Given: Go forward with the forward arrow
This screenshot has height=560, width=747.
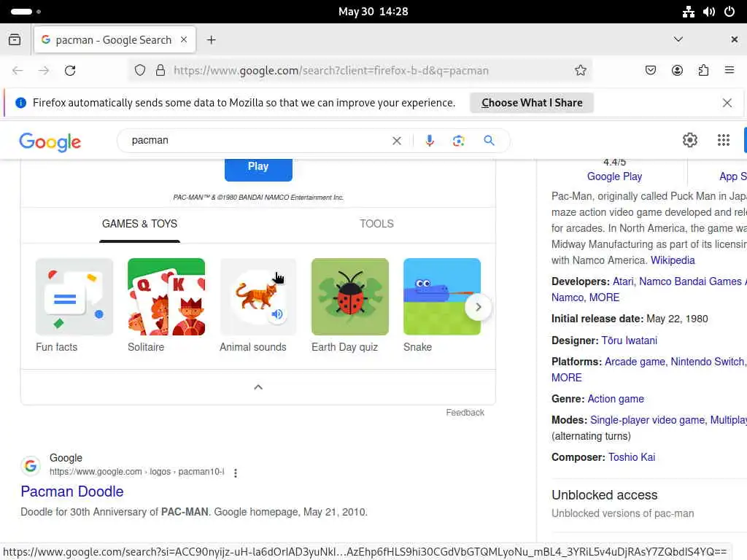Looking at the screenshot, I should pos(44,71).
